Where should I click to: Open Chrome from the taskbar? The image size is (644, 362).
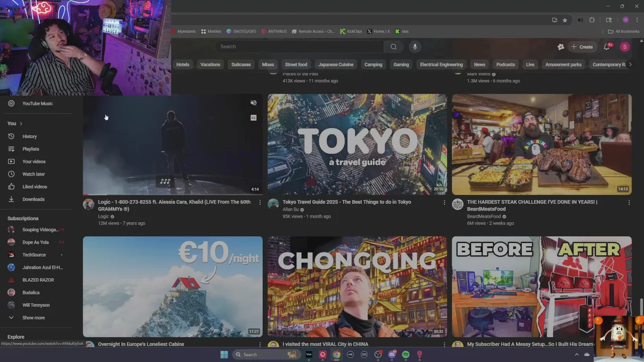click(337, 354)
